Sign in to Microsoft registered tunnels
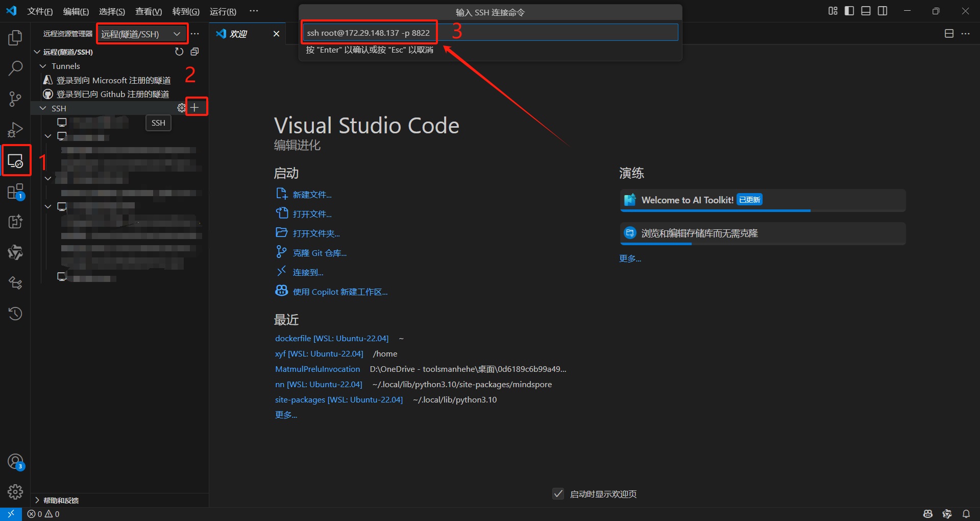 click(113, 80)
